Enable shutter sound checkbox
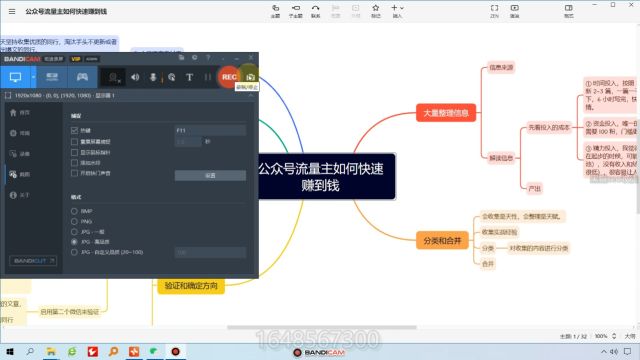 [x=74, y=173]
